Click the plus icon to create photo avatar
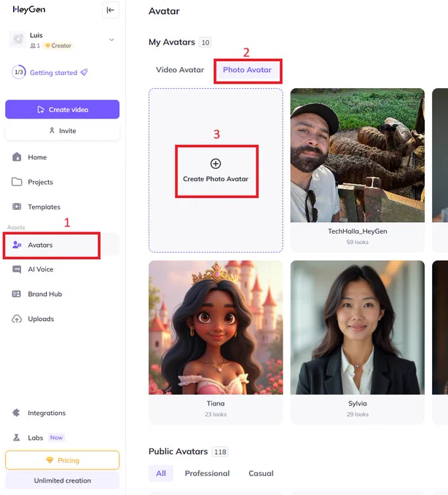Screen dimensions: 448x495 point(216,164)
